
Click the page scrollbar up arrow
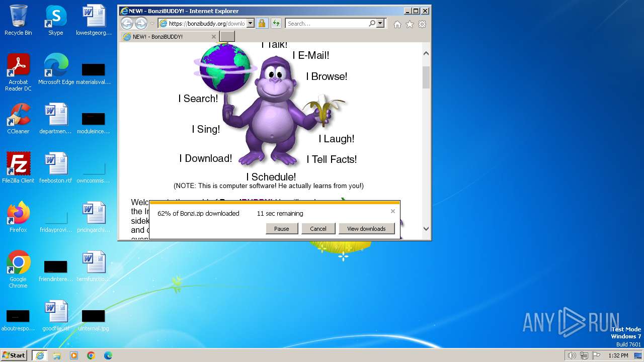click(x=426, y=53)
